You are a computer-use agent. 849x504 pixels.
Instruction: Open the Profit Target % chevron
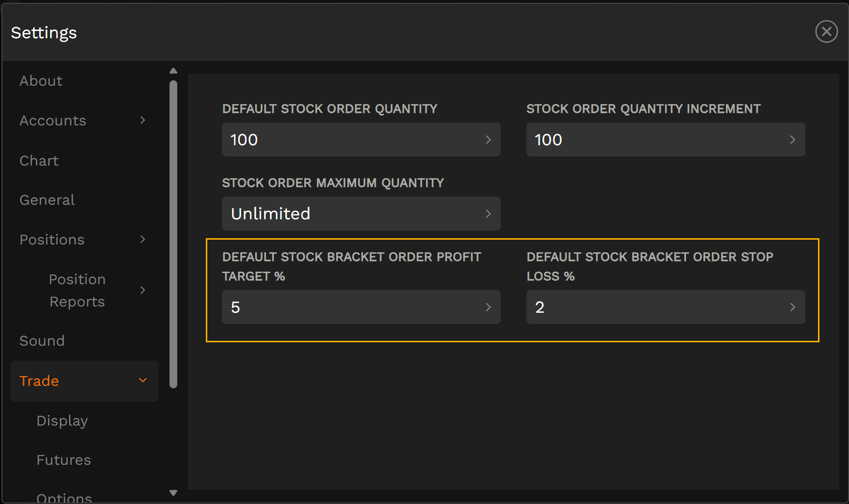click(488, 307)
